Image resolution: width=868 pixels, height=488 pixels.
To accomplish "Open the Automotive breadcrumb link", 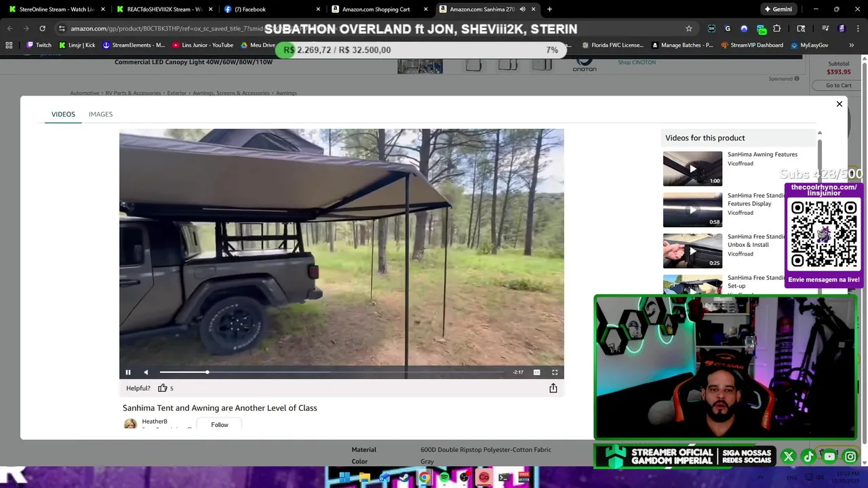I will (x=85, y=93).
